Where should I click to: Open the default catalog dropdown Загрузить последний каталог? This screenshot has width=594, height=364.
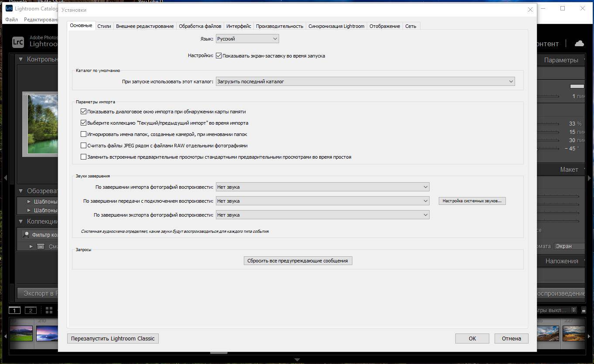pyautogui.click(x=365, y=82)
